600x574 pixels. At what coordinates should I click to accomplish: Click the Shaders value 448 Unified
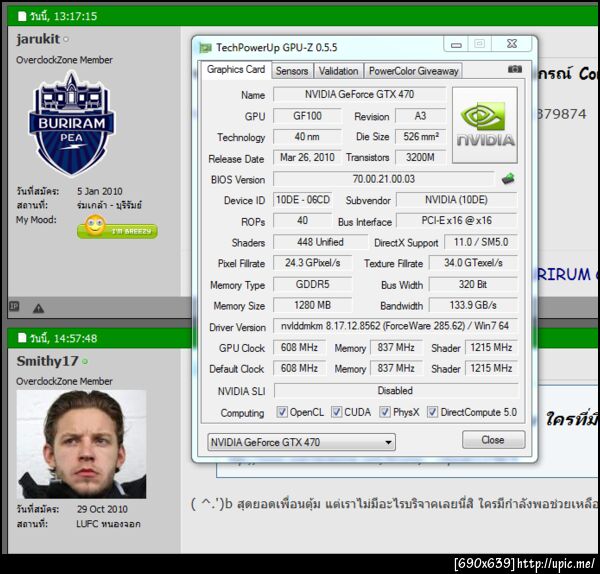[x=320, y=242]
